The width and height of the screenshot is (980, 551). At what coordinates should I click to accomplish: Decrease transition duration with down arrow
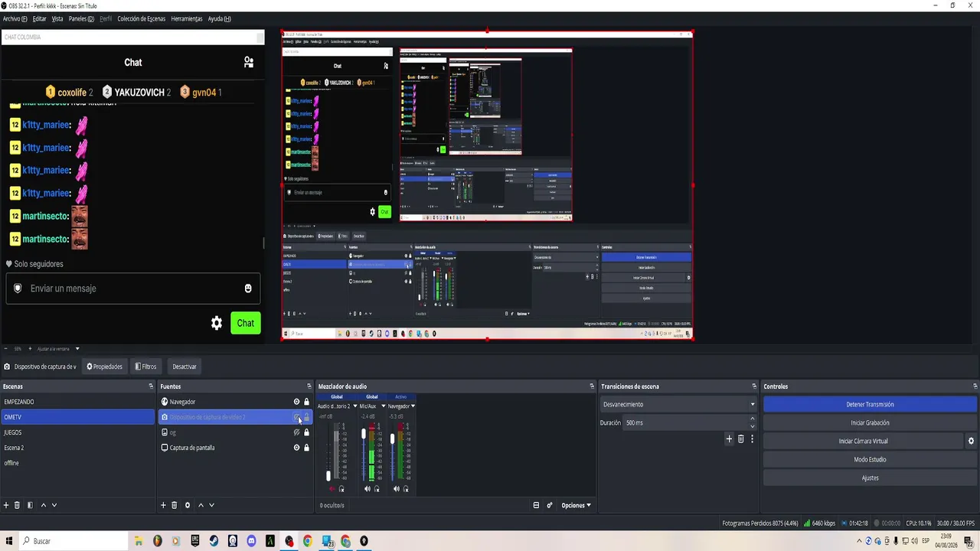(752, 426)
